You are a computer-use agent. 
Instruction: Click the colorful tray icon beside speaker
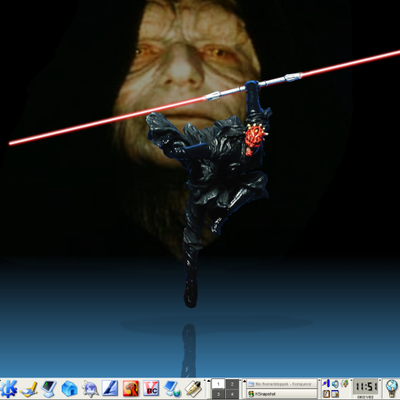[346, 384]
